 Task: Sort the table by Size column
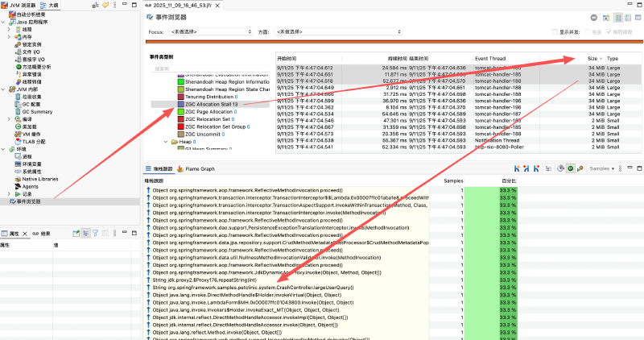(592, 59)
